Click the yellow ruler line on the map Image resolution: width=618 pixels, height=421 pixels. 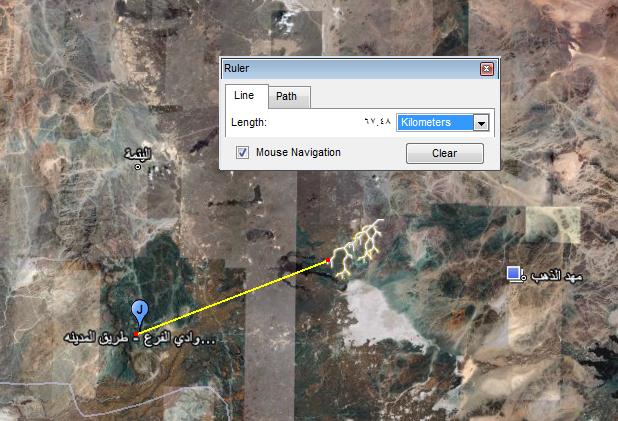(232, 297)
